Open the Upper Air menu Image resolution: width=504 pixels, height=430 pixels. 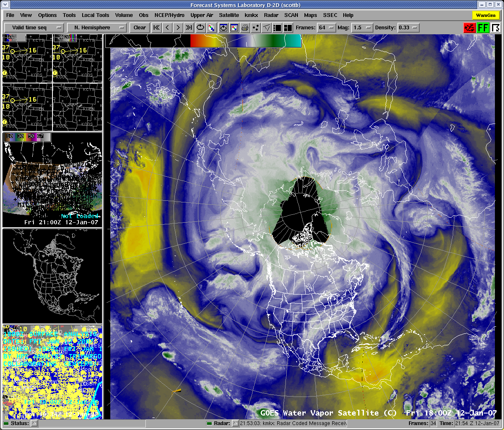(202, 15)
